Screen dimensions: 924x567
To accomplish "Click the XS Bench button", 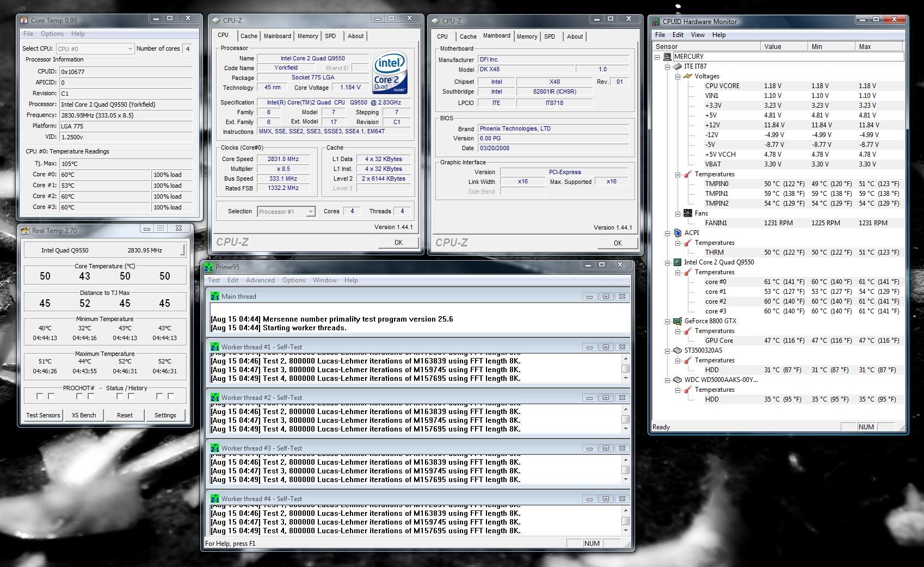I will tap(84, 415).
